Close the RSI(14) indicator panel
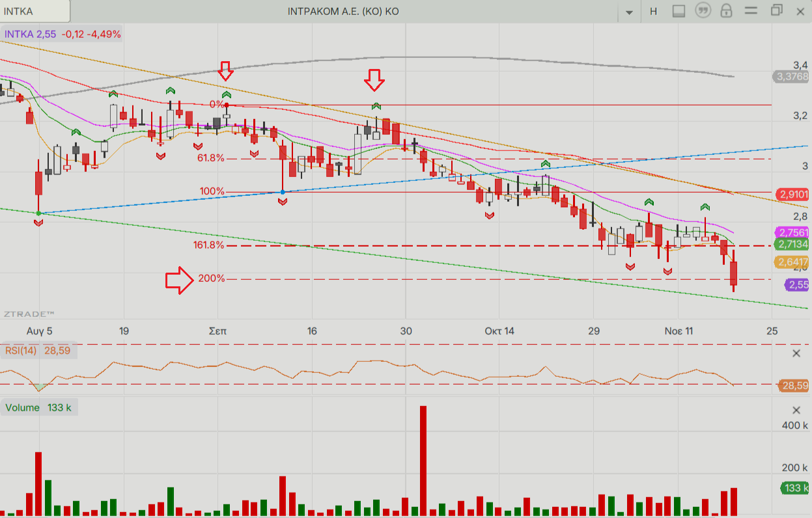812x518 pixels. click(796, 353)
